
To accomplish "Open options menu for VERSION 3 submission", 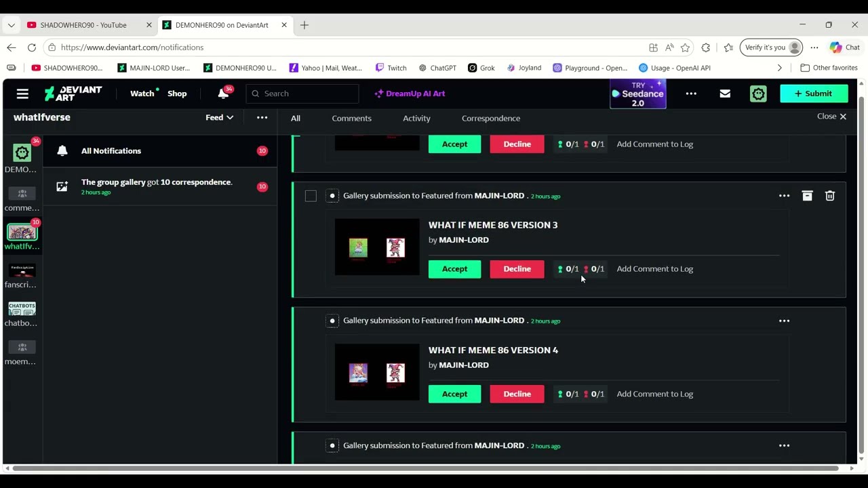I will 784,196.
